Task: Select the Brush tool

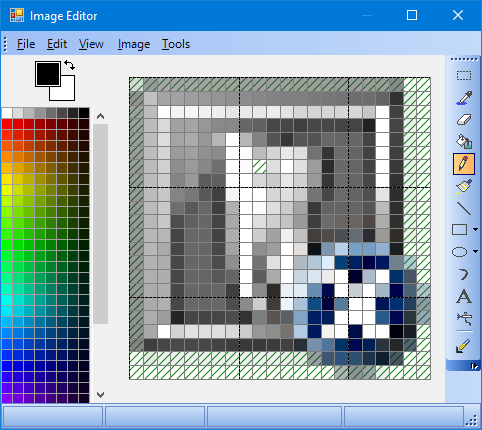Action: click(464, 186)
